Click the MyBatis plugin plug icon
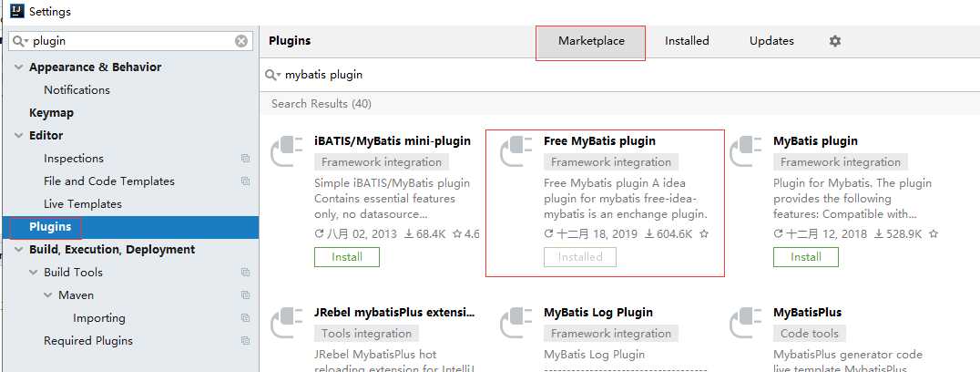This screenshot has width=980, height=372. point(746,152)
